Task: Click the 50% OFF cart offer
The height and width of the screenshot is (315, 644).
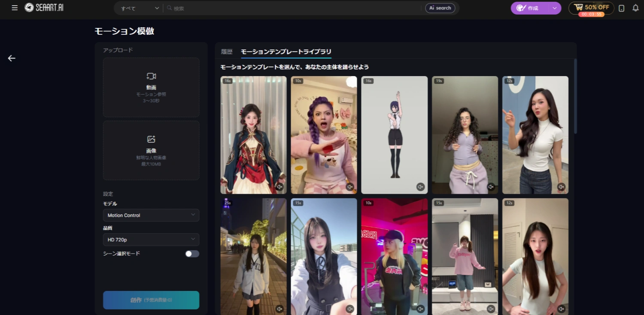Action: point(591,8)
